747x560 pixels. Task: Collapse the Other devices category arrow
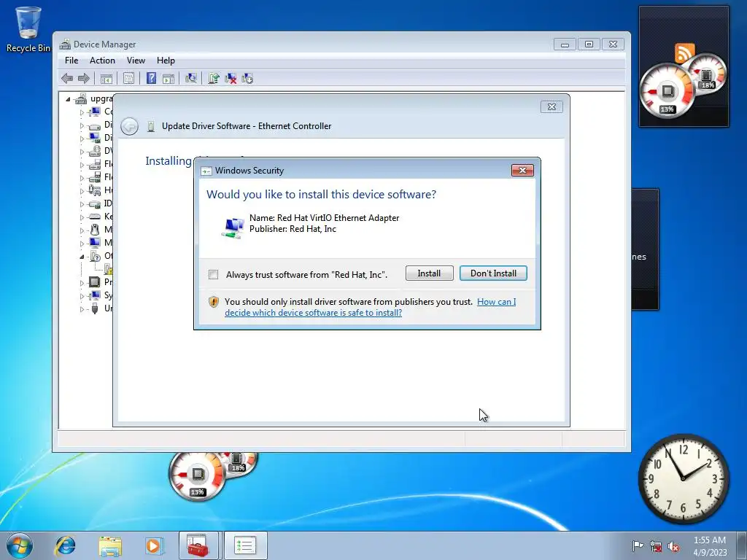[x=82, y=257]
